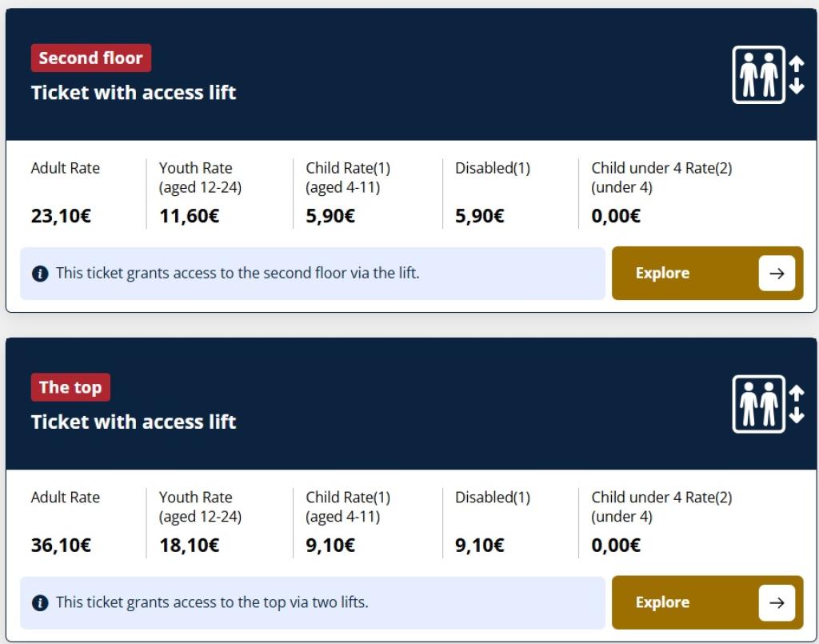819x644 pixels.
Task: Click the lift icon on The top card
Action: coord(759,404)
